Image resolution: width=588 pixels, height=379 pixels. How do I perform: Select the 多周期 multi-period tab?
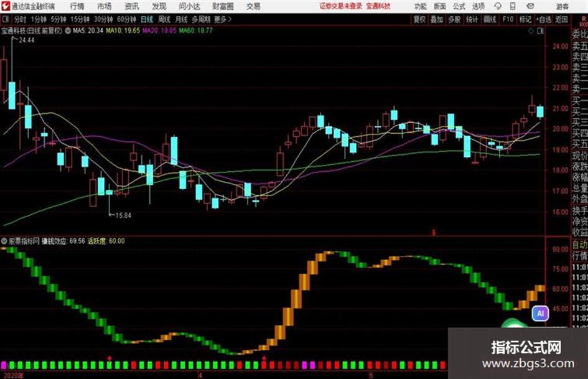tap(201, 19)
